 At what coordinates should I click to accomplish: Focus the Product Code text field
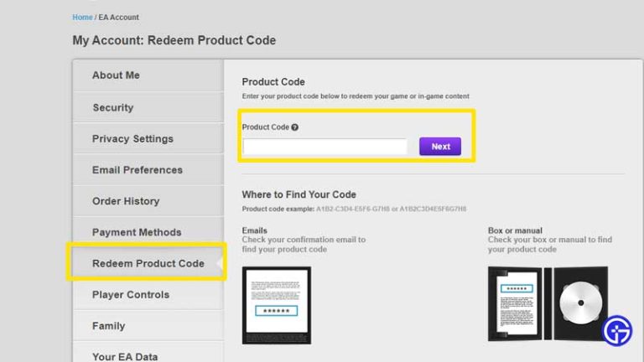tap(325, 147)
